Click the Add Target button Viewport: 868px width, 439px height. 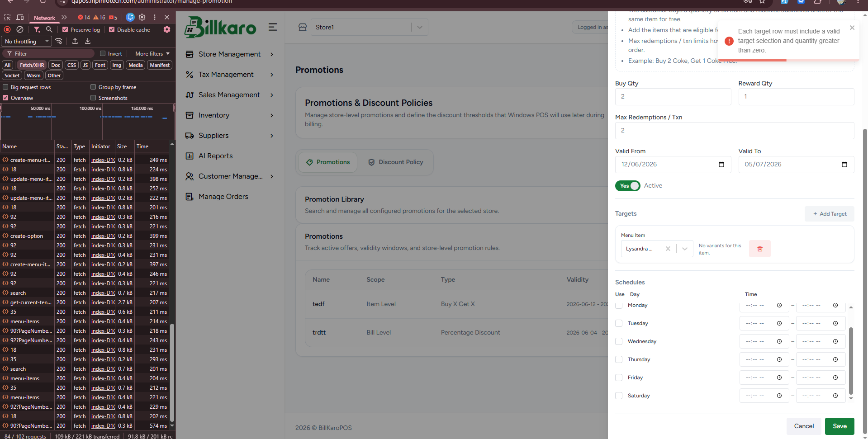pos(830,214)
